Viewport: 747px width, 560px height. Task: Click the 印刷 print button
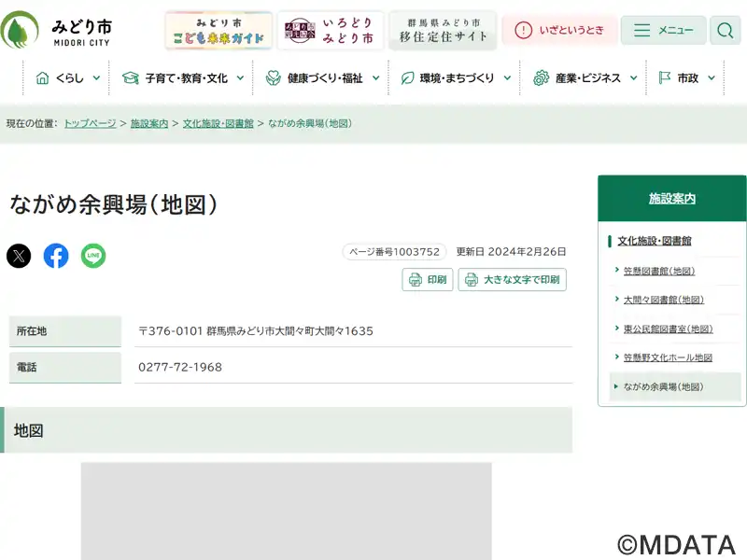coord(428,279)
